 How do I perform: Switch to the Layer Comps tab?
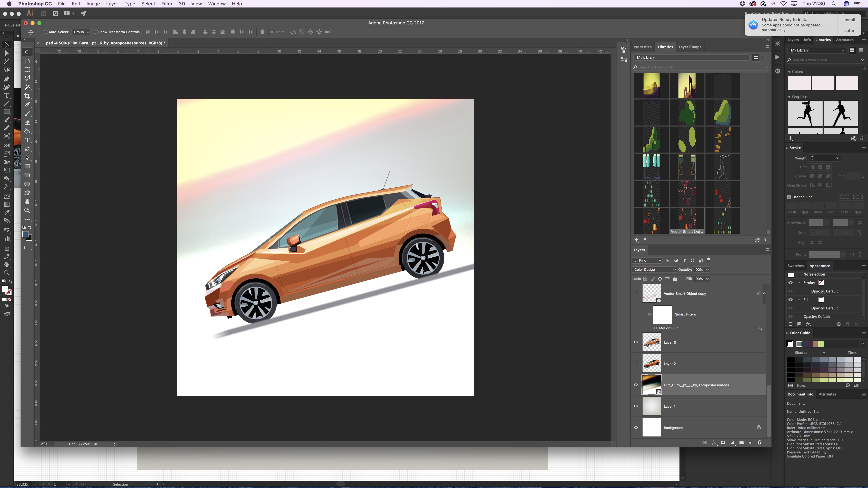coord(690,47)
